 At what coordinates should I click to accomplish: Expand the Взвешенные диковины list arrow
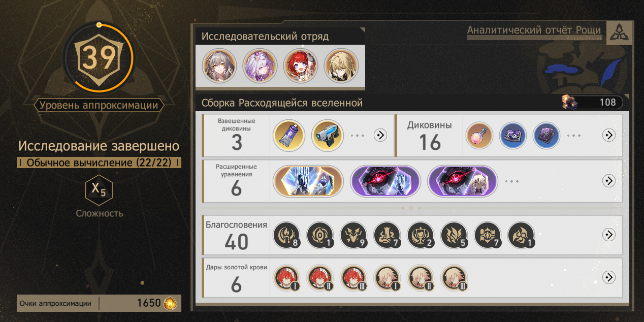[380, 135]
